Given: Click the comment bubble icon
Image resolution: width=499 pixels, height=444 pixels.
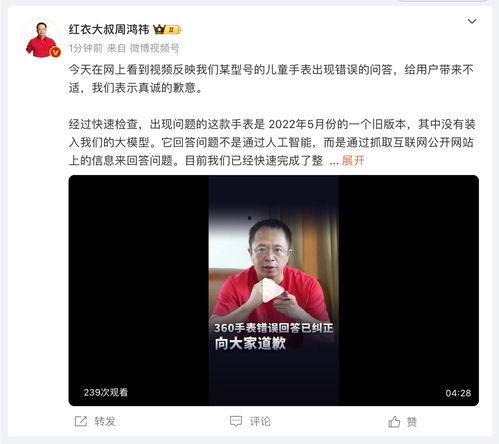Looking at the screenshot, I should (x=236, y=421).
